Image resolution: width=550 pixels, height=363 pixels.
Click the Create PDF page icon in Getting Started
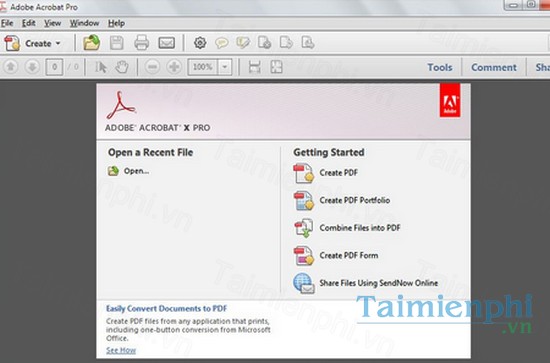(303, 173)
